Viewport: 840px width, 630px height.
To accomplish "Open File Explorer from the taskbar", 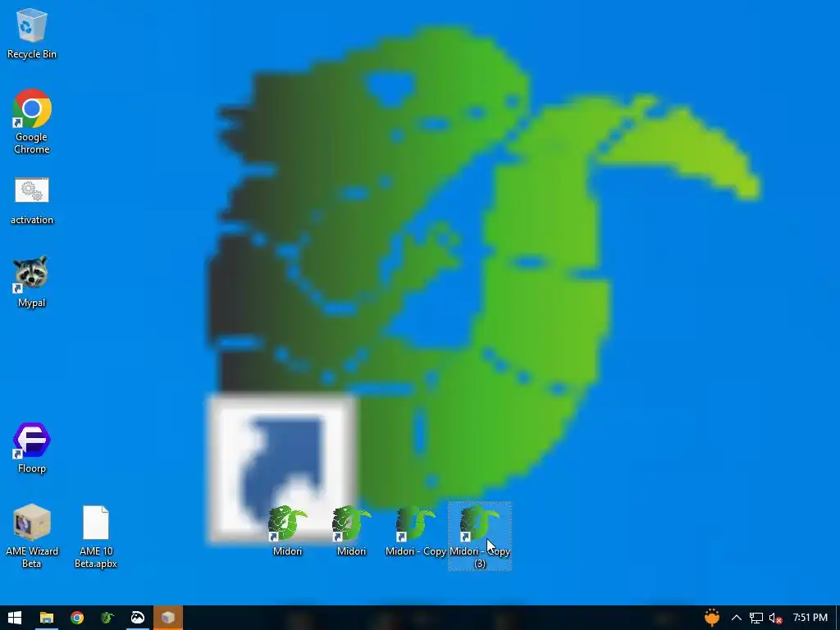I will (47, 618).
